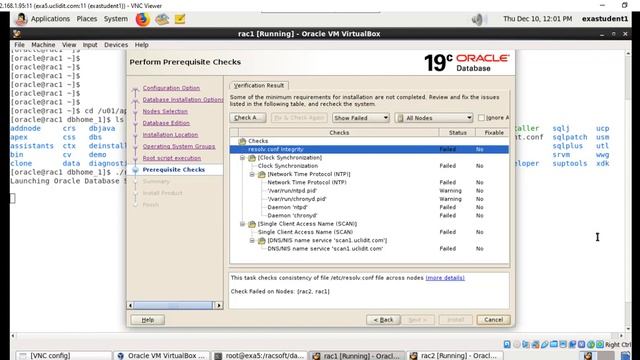Go to the Operating System Groups step
This screenshot has height=360, width=640.
(179, 146)
